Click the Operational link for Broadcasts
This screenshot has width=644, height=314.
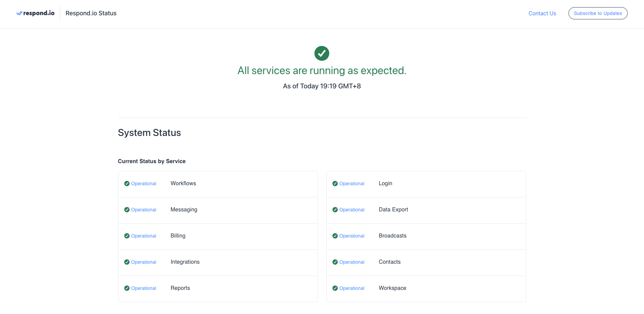click(x=352, y=236)
